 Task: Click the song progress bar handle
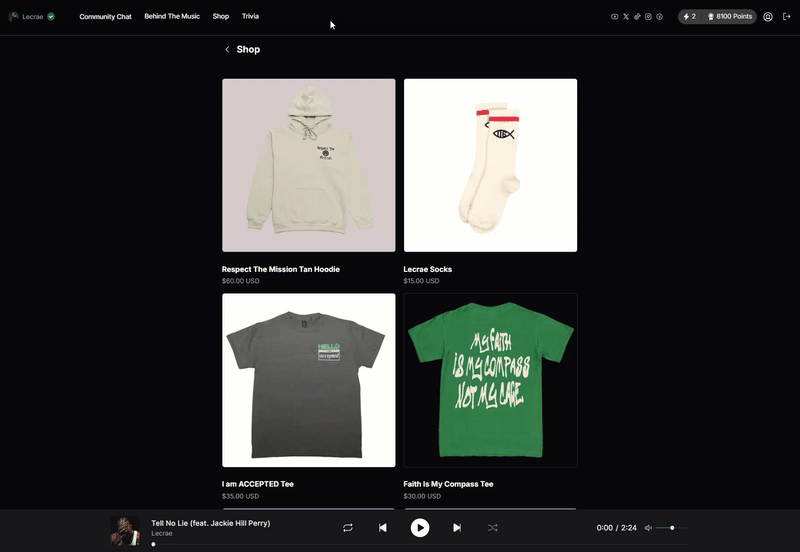(x=153, y=544)
